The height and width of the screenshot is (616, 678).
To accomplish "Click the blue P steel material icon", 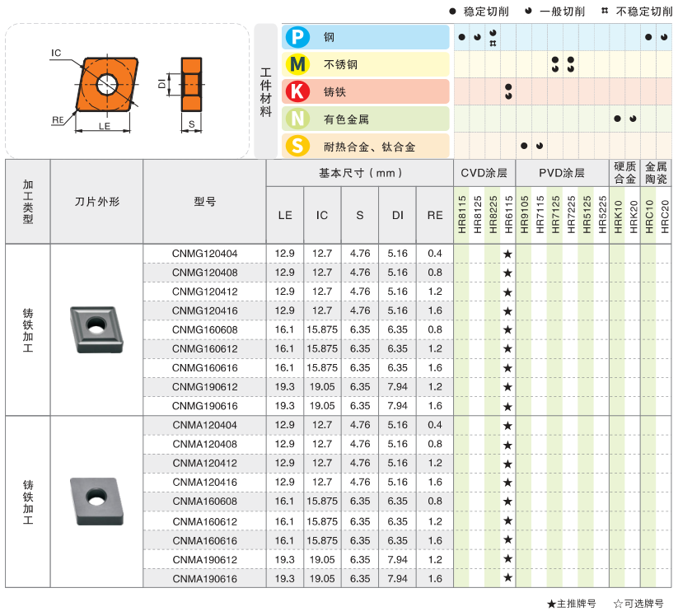I will tap(297, 37).
